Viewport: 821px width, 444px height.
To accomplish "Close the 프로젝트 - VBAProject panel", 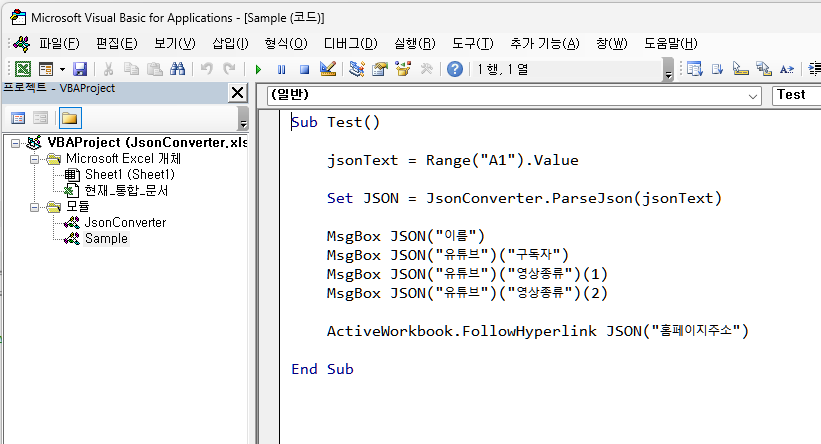I will click(237, 93).
